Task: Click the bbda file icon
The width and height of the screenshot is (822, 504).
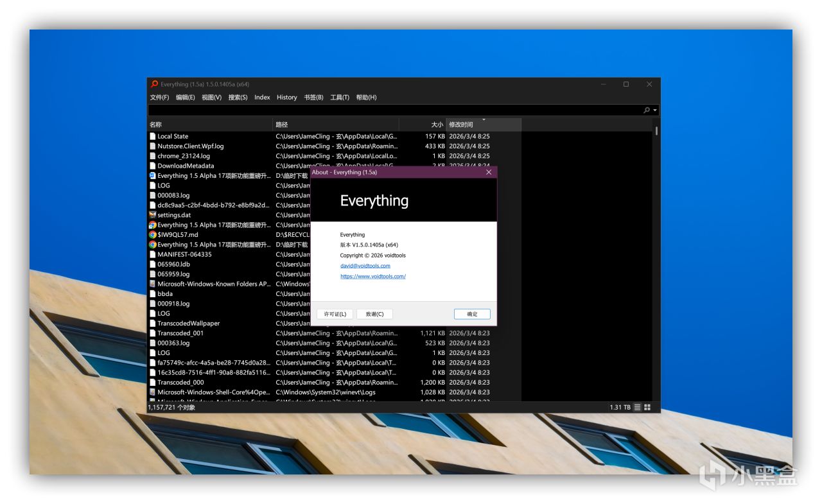Action: (153, 294)
